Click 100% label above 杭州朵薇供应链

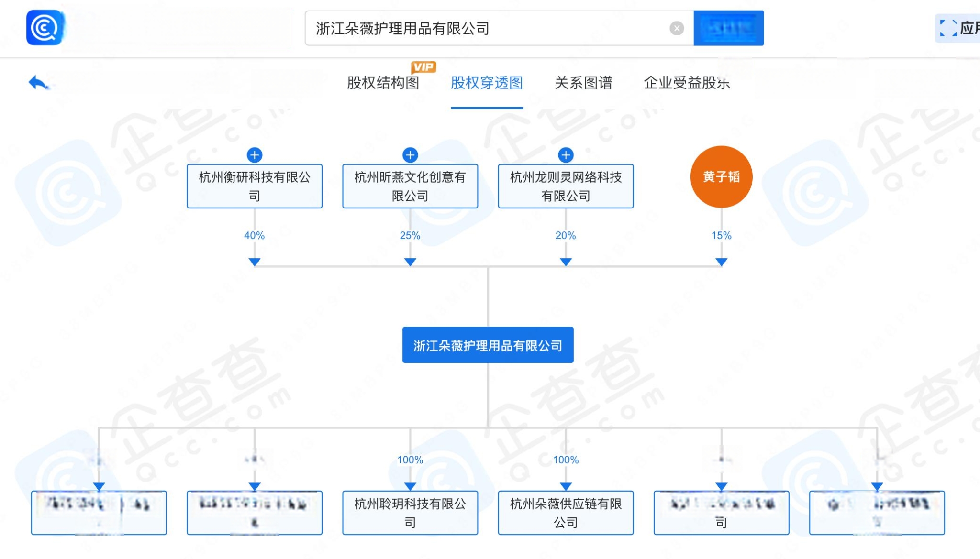point(566,460)
